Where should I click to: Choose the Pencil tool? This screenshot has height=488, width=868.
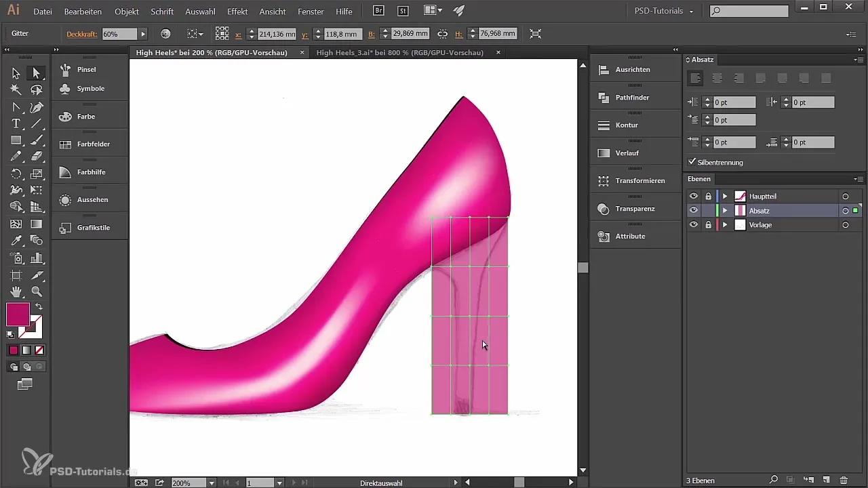16,157
